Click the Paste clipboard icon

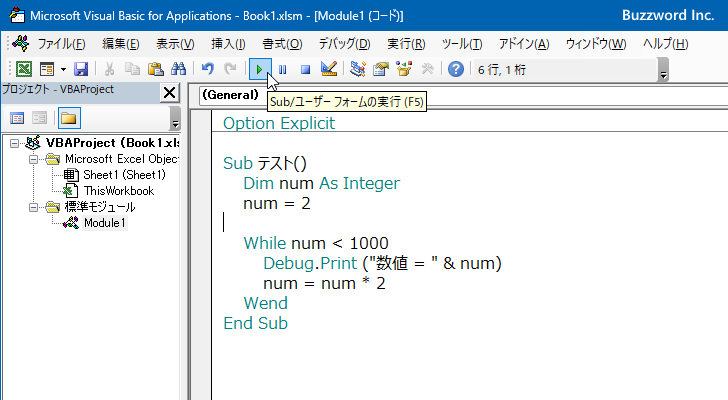coord(156,70)
